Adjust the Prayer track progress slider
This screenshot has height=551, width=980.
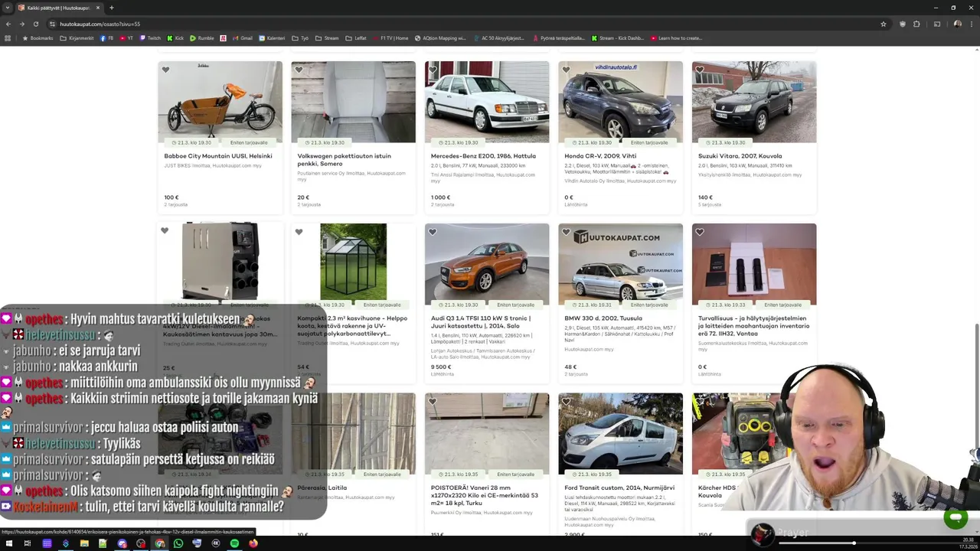pyautogui.click(x=854, y=543)
